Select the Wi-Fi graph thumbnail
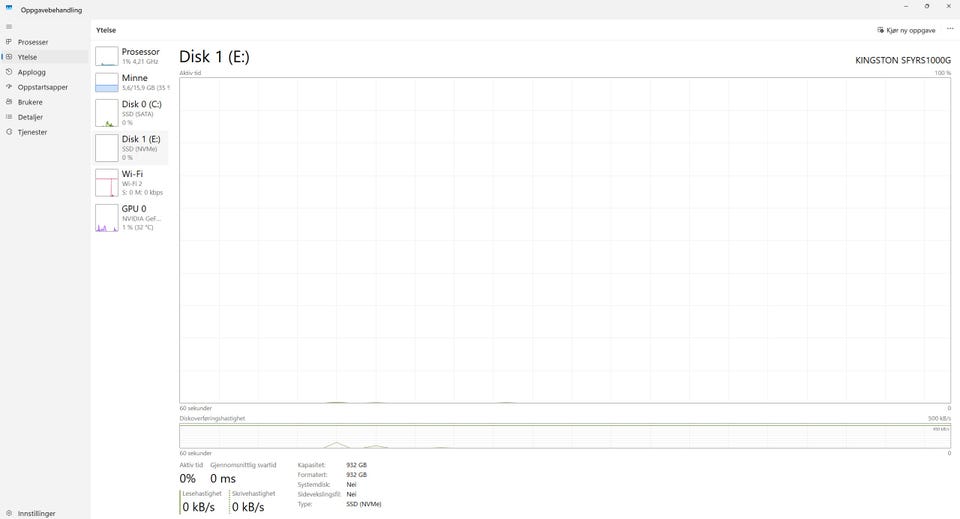 (107, 183)
